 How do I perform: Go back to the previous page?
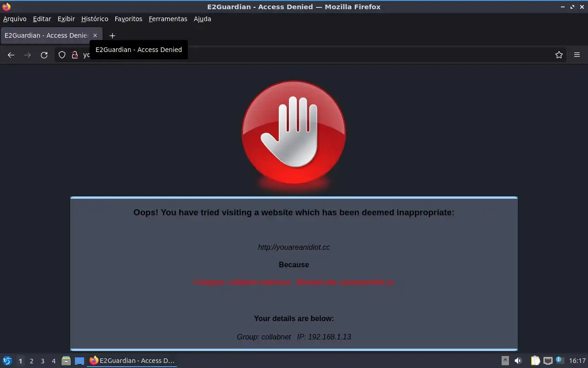(x=11, y=55)
